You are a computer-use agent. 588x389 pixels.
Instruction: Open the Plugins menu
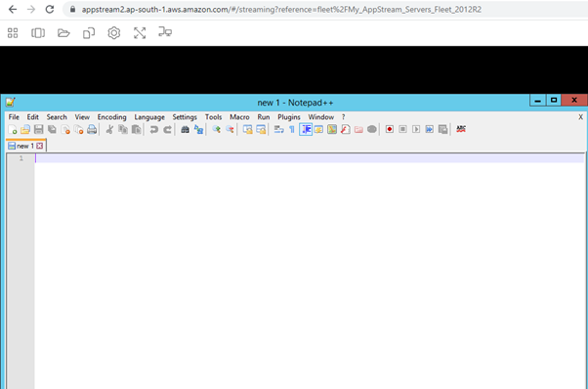289,117
